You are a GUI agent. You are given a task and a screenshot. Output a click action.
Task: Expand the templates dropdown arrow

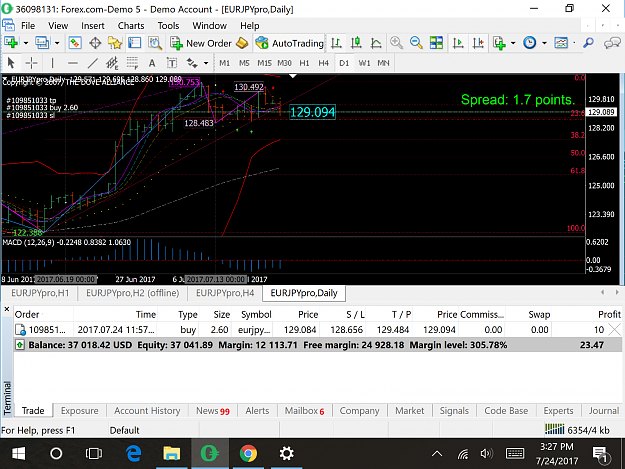(574, 43)
